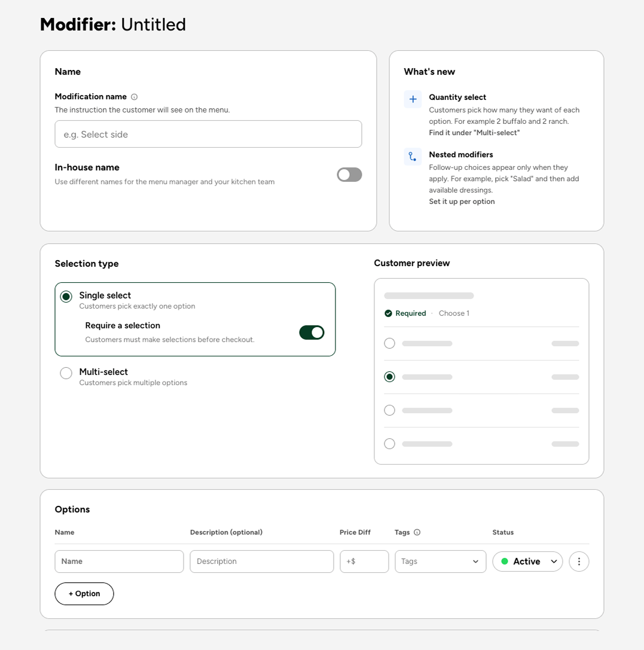Viewport: 644px width, 650px height.
Task: Click the green Required checkmark icon in preview
Action: [388, 313]
